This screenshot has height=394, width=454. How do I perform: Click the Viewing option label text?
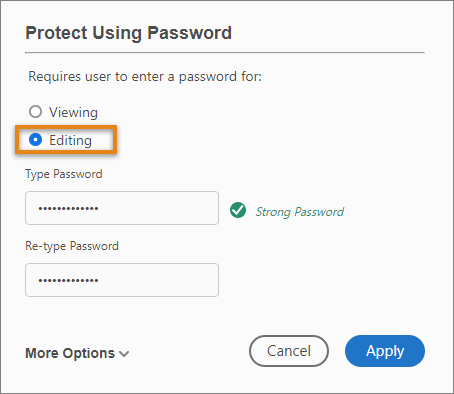tap(73, 112)
